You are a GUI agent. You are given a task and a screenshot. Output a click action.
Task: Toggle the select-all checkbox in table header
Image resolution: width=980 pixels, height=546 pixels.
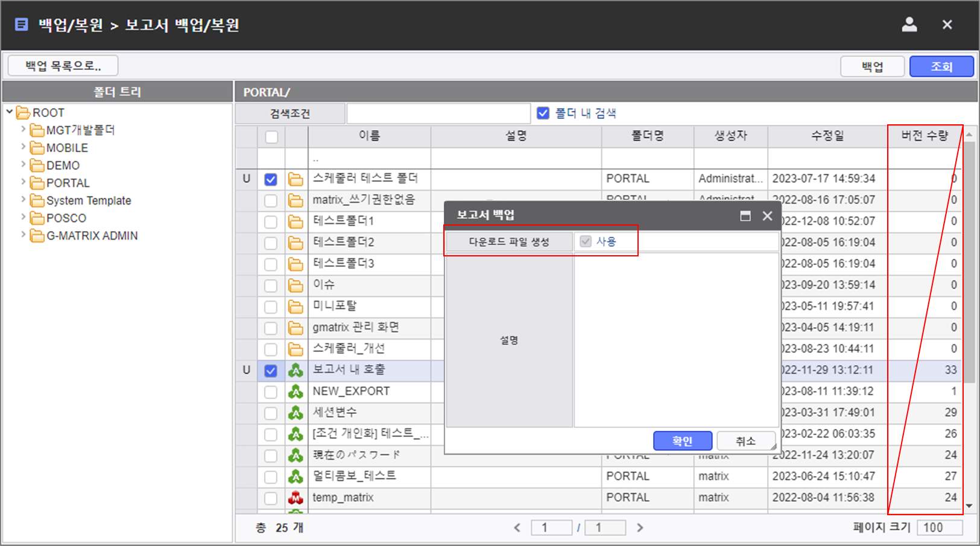[271, 136]
